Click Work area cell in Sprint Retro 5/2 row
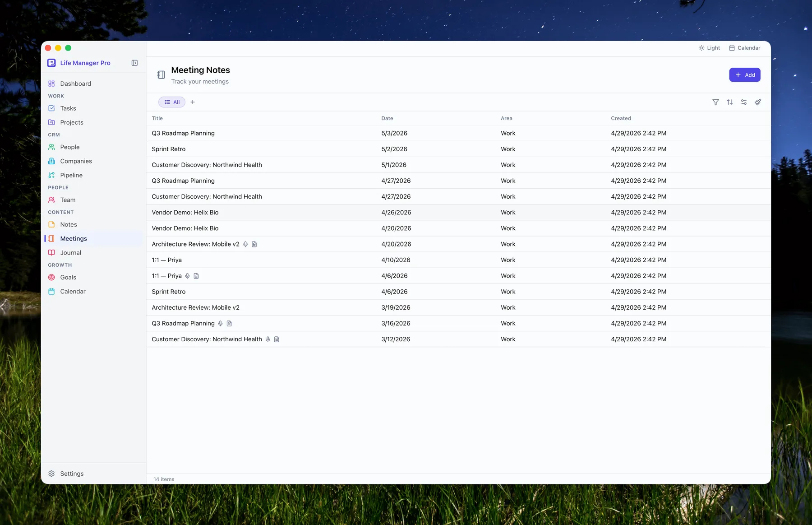This screenshot has width=812, height=525. (x=508, y=149)
